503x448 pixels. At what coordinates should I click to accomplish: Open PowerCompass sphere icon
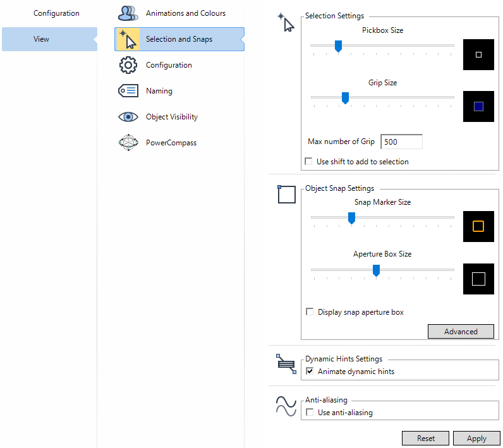pos(128,143)
